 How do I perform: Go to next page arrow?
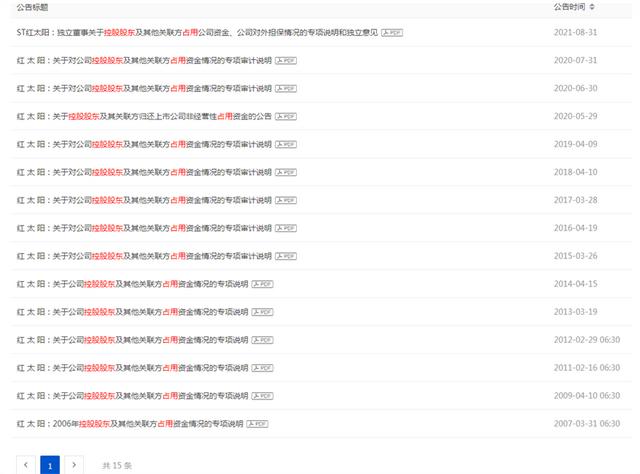pos(74,465)
